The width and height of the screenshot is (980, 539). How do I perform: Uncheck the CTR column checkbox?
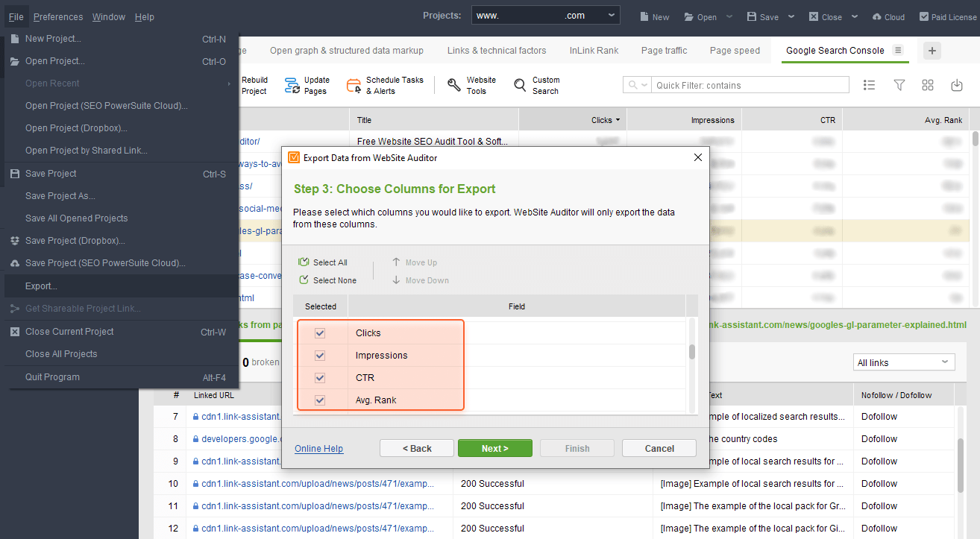click(320, 378)
